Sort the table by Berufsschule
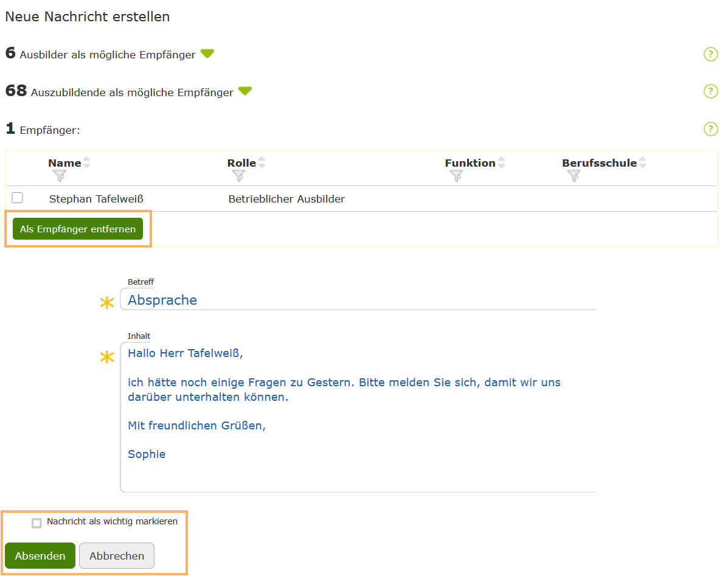The height and width of the screenshot is (576, 728). tap(643, 162)
